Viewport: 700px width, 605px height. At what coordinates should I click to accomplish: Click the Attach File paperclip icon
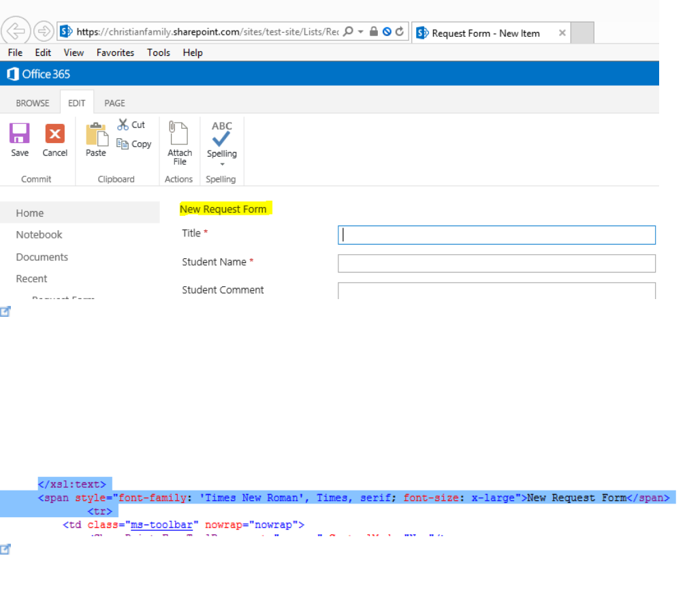point(178,133)
